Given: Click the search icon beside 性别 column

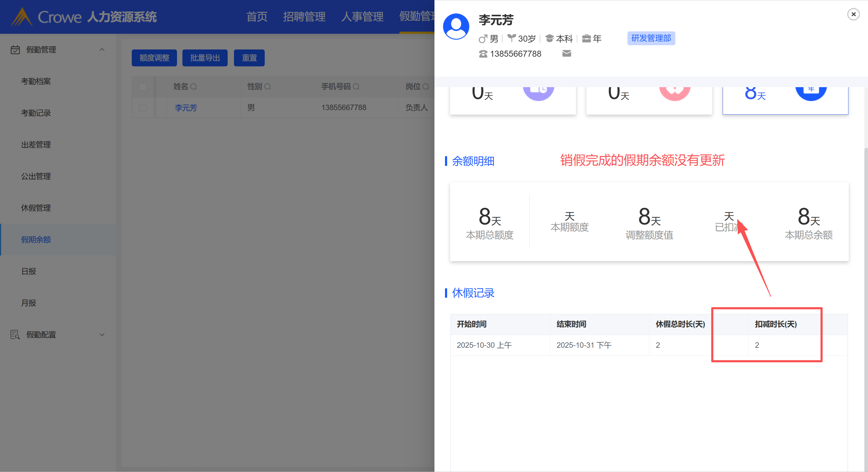Looking at the screenshot, I should 267,87.
